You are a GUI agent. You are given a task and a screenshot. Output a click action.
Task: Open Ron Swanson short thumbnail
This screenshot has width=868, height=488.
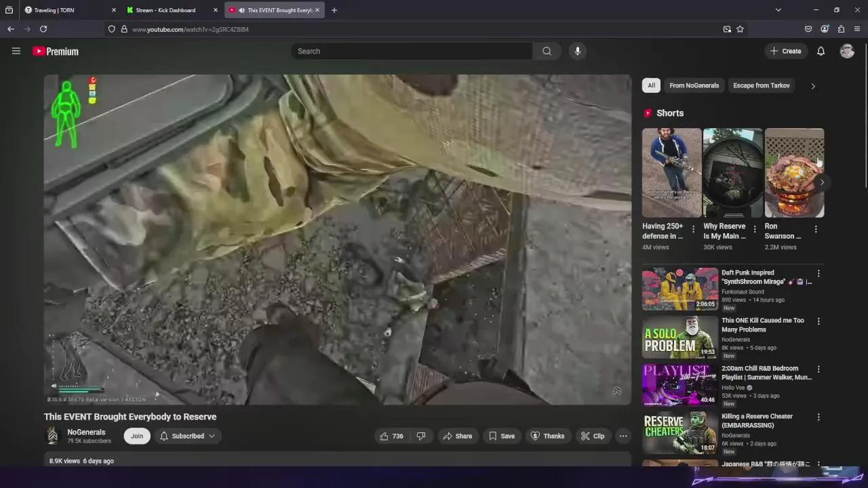pos(795,173)
